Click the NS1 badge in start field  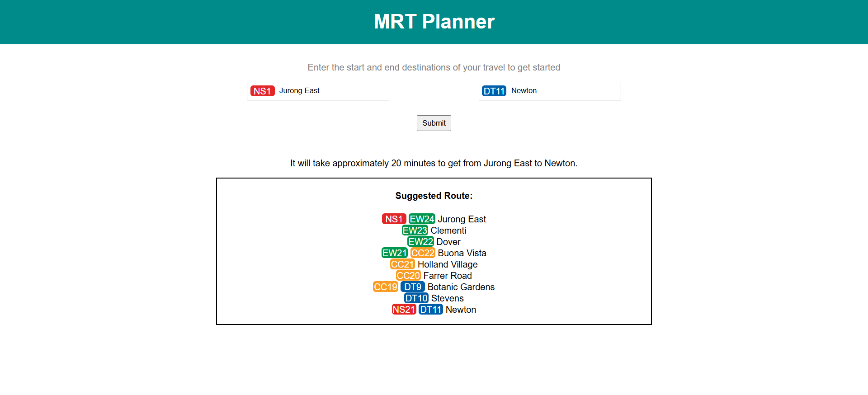pos(262,91)
